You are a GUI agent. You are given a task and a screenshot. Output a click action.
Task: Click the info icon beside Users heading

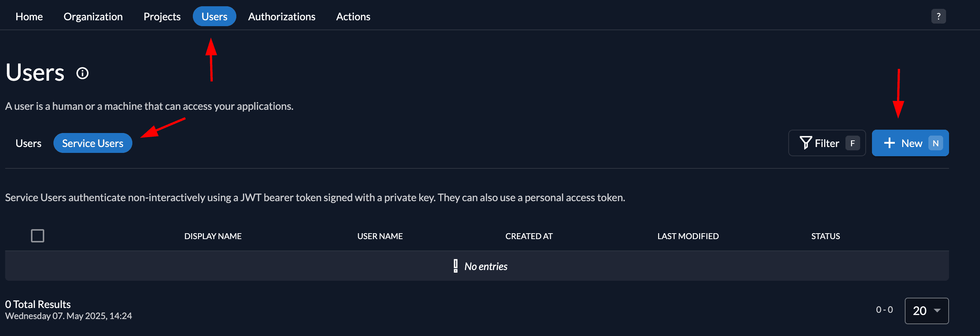pos(83,73)
